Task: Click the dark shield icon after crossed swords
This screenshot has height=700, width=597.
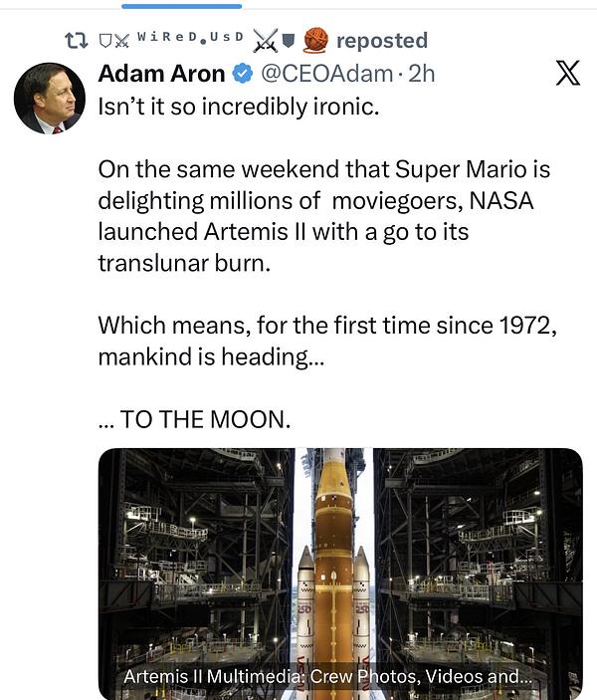Action: [289, 41]
